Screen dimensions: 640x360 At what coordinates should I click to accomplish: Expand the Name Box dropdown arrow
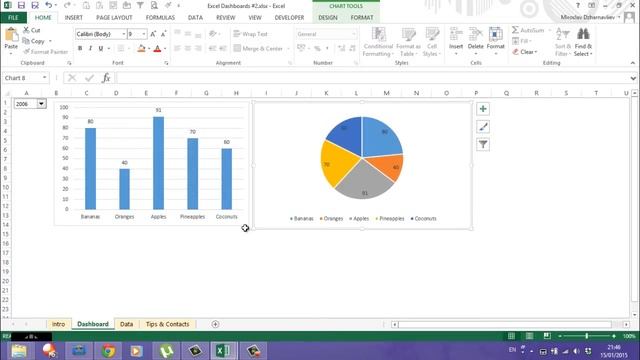pos(44,78)
